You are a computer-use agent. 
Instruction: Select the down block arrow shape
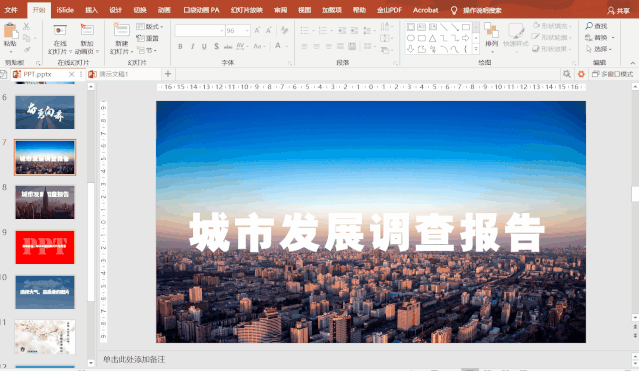coord(411,49)
